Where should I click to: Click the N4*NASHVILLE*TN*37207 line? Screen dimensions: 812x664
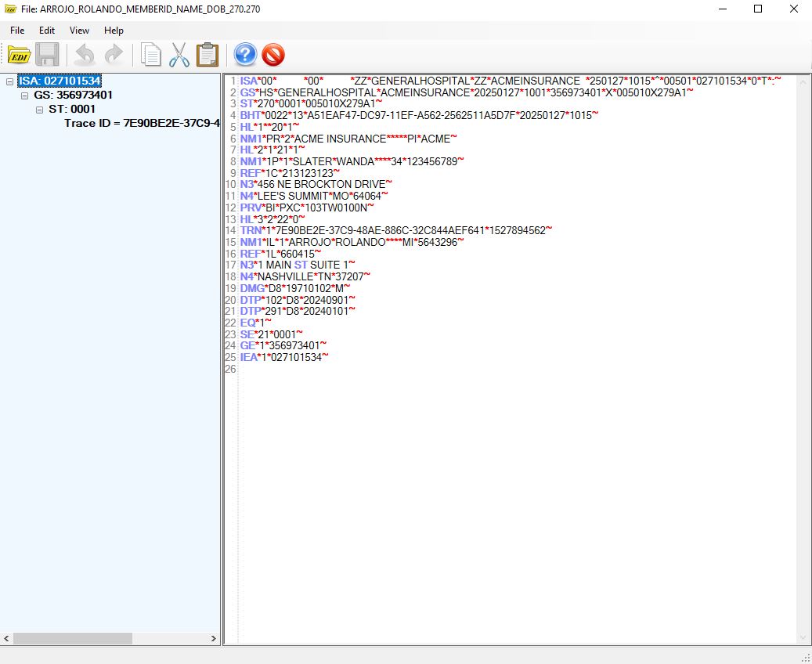[305, 276]
